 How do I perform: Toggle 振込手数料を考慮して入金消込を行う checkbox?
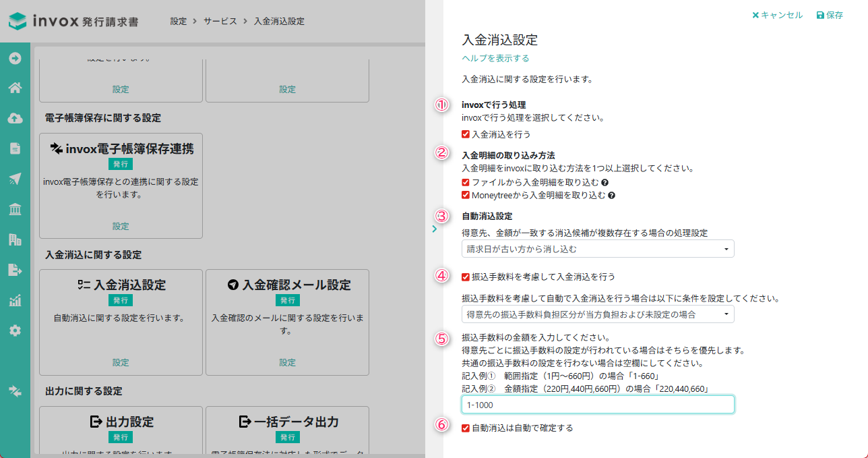point(466,277)
